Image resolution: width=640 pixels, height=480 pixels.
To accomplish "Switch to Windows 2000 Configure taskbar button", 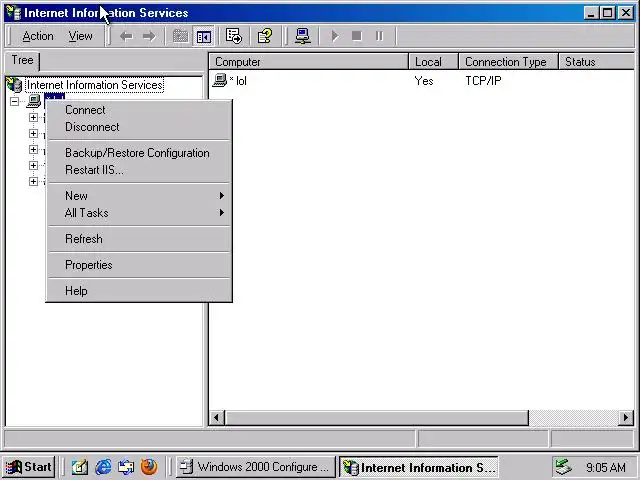I will [256, 467].
